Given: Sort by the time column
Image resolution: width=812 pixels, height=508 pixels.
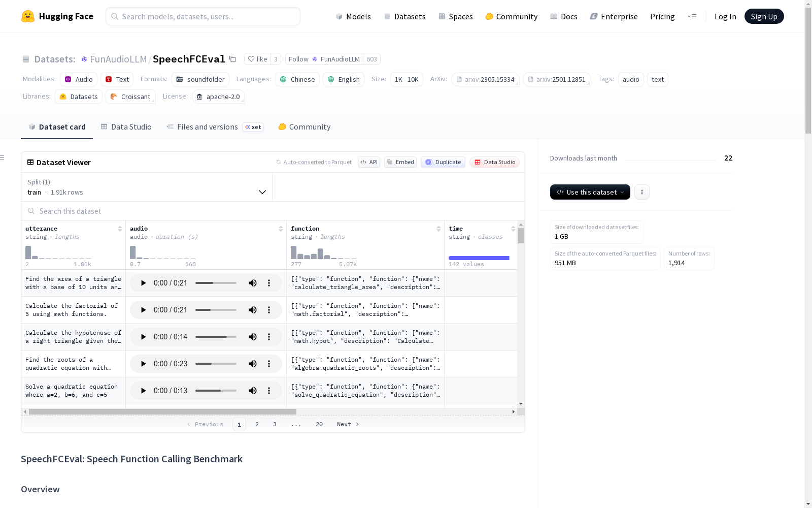Looking at the screenshot, I should tap(513, 229).
